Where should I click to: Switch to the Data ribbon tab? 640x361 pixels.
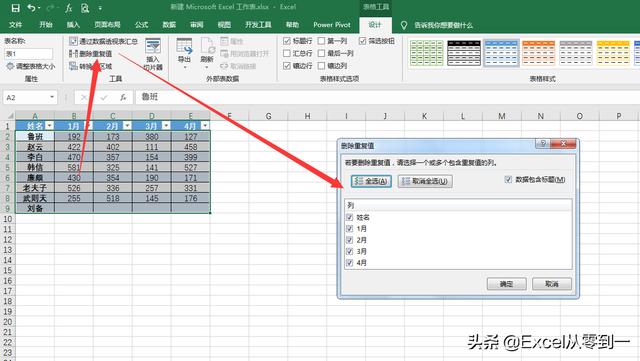pyautogui.click(x=169, y=25)
